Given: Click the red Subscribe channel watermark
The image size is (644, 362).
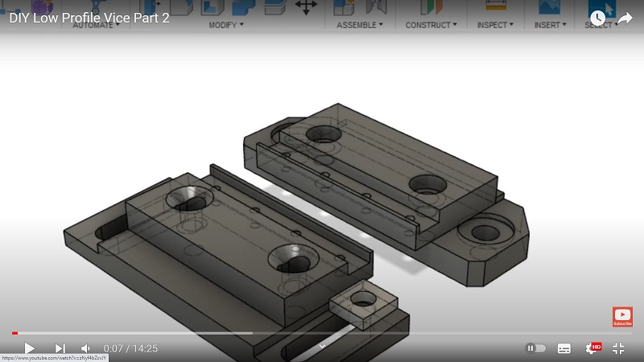Looking at the screenshot, I should [622, 317].
